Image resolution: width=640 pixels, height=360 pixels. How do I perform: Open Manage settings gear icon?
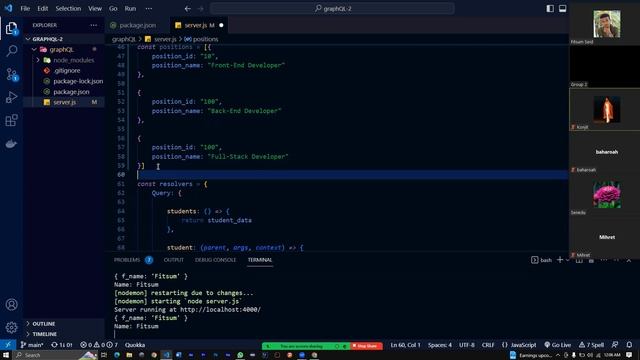pos(11,327)
